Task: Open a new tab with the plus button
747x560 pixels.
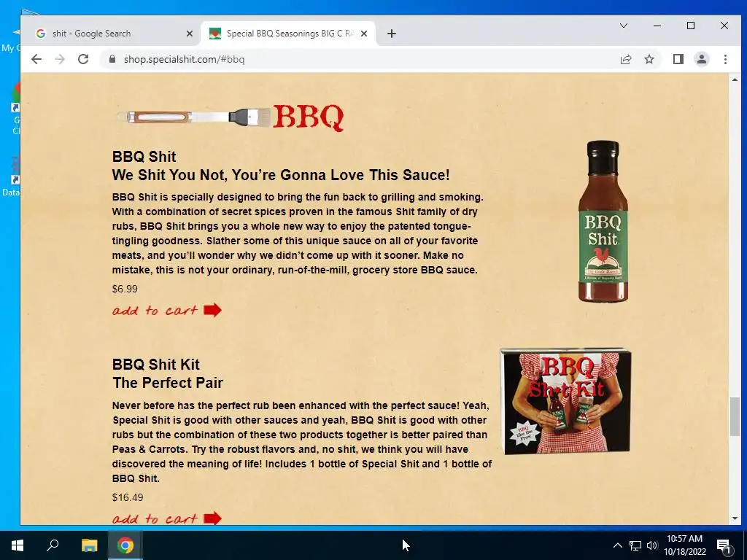Action: click(392, 34)
